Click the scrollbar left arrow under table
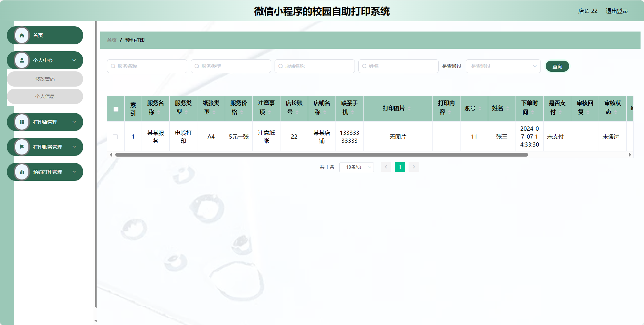Screen dimensions: 644x325 (111, 155)
